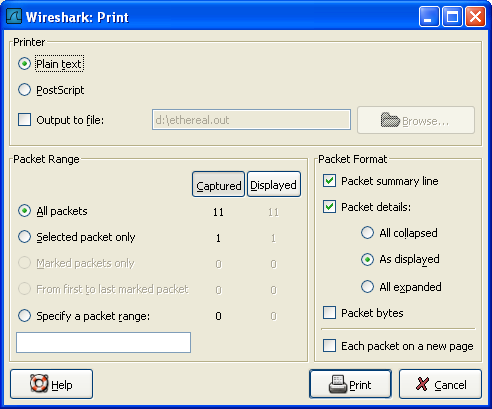The width and height of the screenshot is (492, 409).
Task: Click the output file path field
Action: click(251, 120)
